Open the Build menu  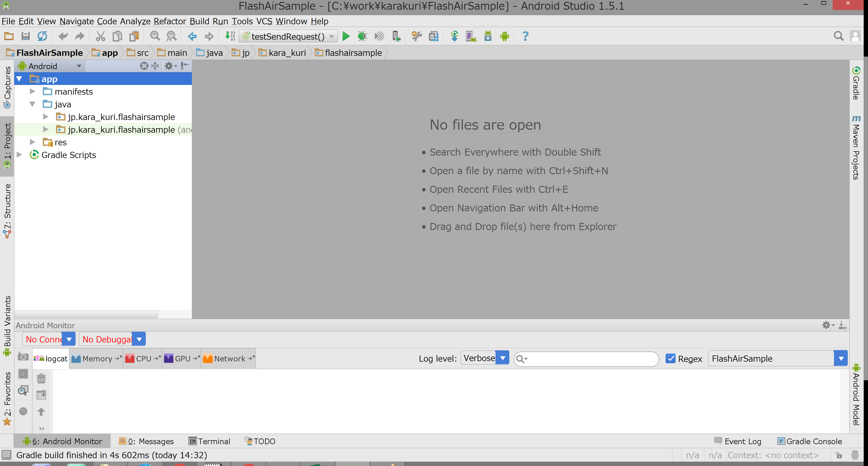pos(199,21)
